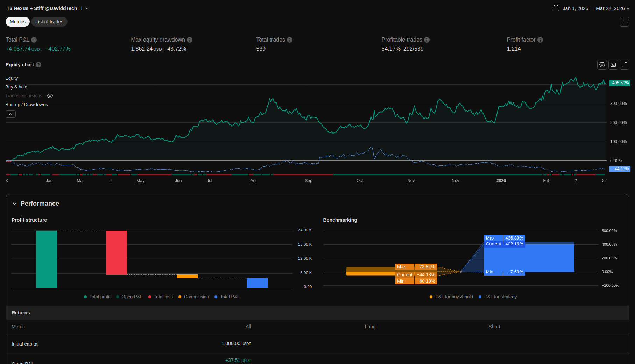Take equity chart snapshot with camera icon

[x=613, y=65]
